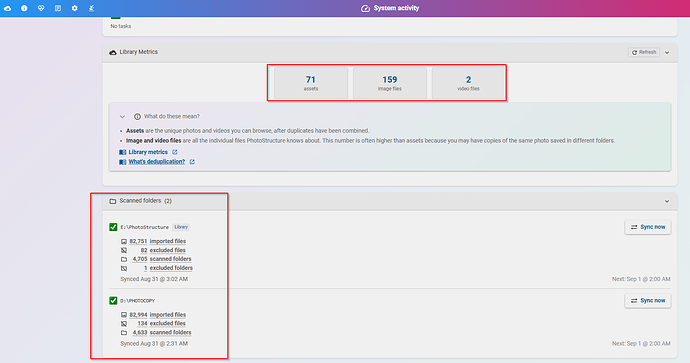Click the 'No tasks' text

click(121, 26)
